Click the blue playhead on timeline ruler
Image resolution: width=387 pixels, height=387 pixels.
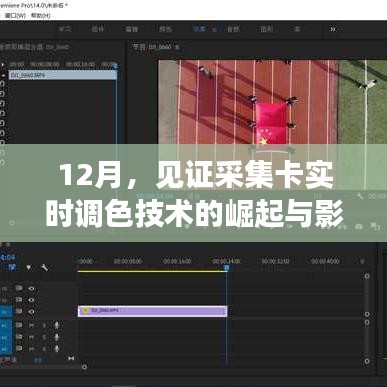(226, 267)
